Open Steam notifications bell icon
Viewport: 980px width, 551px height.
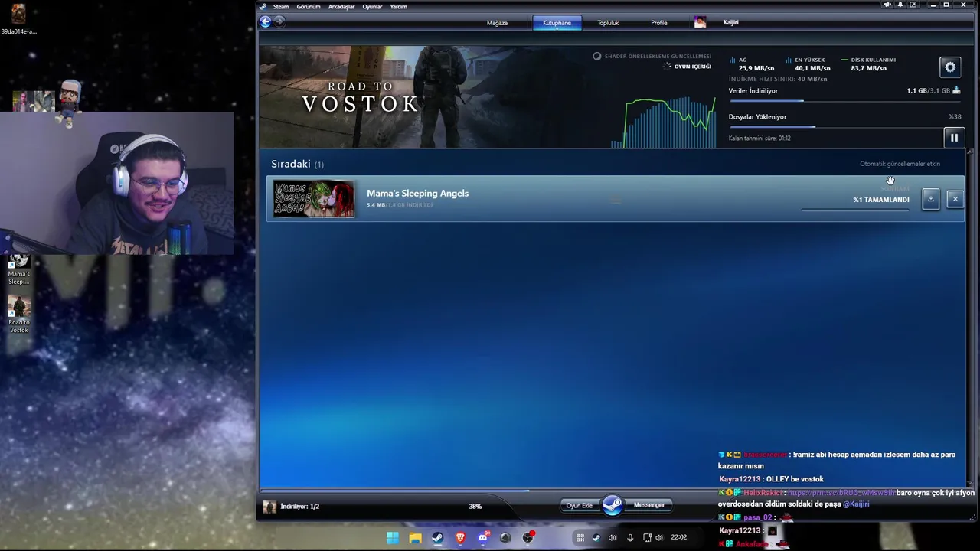coord(900,5)
